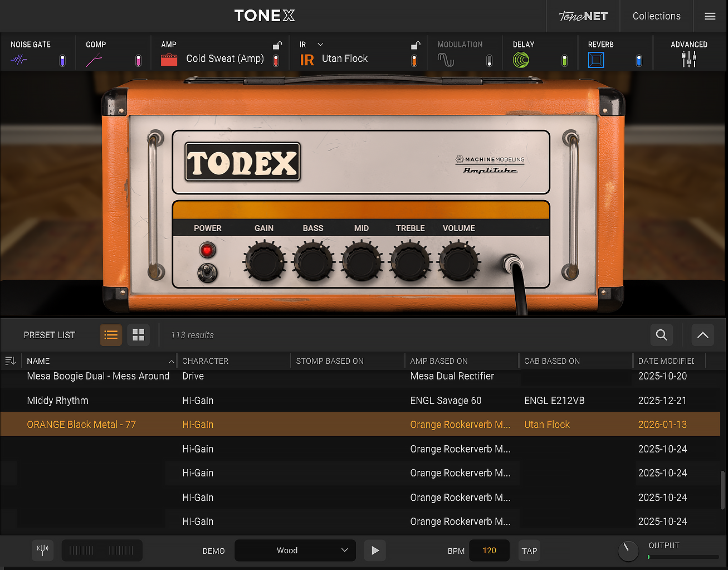The width and height of the screenshot is (728, 570).
Task: Click the BPM value field showing 120
Action: pos(490,550)
